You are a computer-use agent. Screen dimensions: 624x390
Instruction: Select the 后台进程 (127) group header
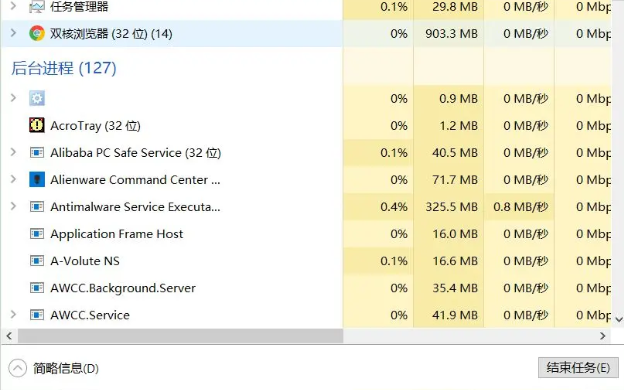[x=64, y=68]
